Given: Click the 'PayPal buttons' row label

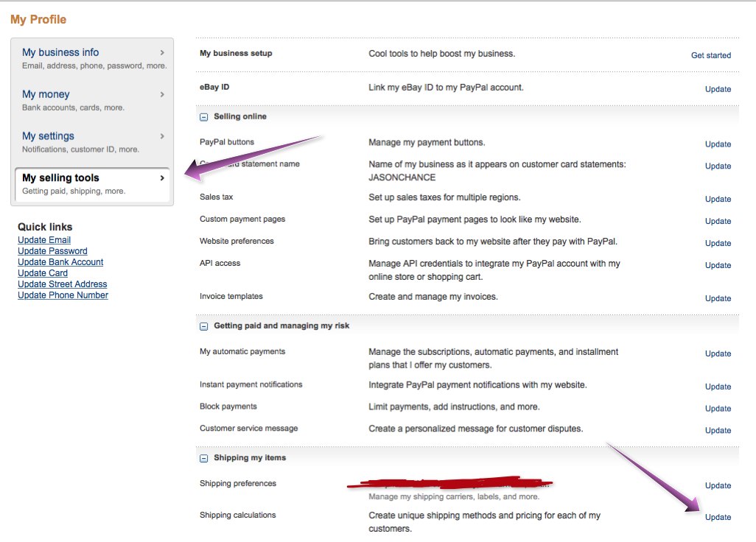Looking at the screenshot, I should click(x=227, y=142).
